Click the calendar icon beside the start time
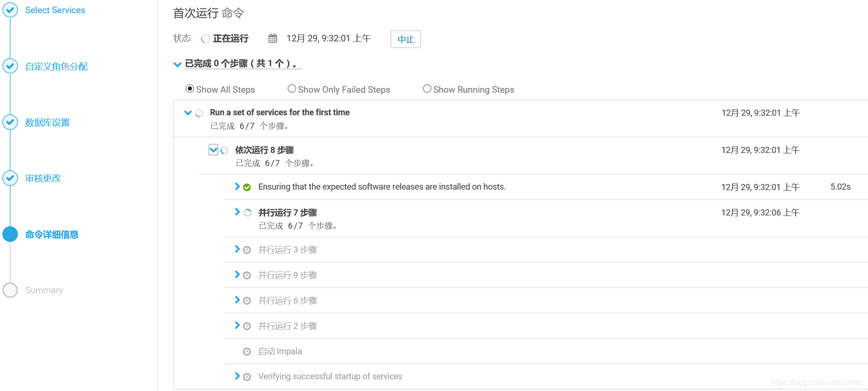Image resolution: width=868 pixels, height=391 pixels. pyautogui.click(x=273, y=39)
